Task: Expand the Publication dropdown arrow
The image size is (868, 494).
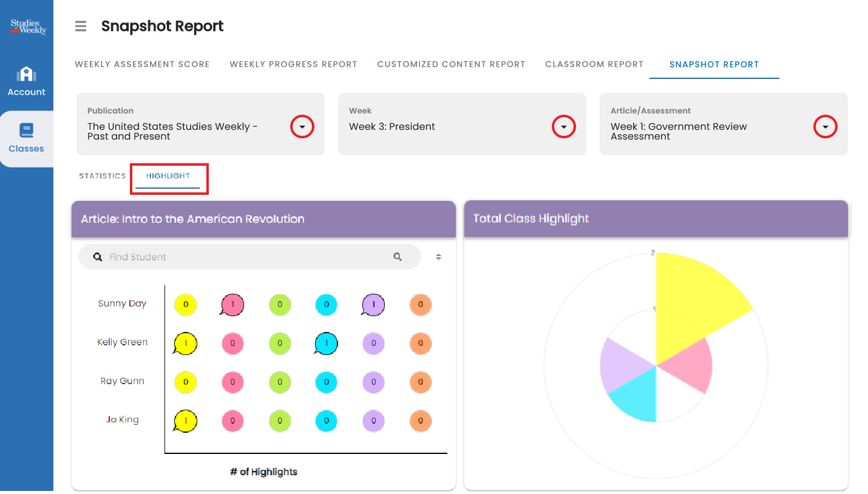Action: pos(302,127)
